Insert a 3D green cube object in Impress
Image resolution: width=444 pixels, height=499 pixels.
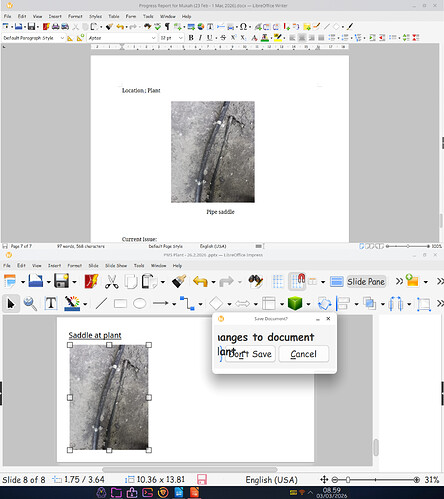click(295, 304)
